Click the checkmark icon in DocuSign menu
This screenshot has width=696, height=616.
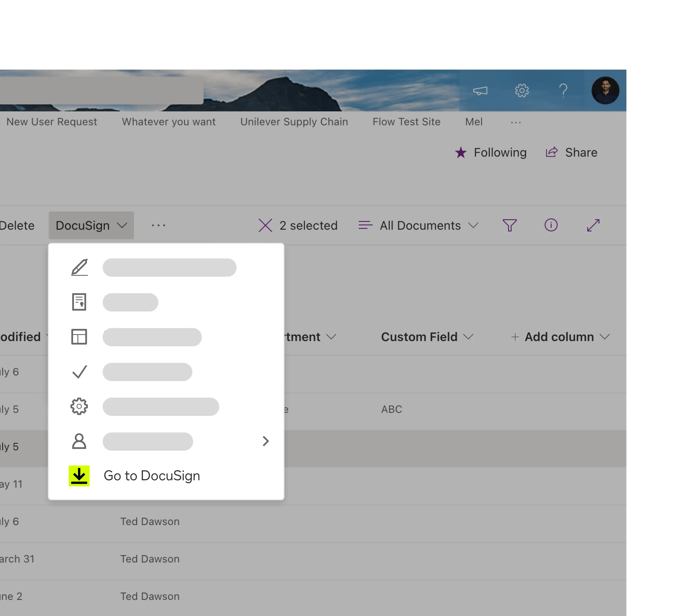click(x=79, y=372)
